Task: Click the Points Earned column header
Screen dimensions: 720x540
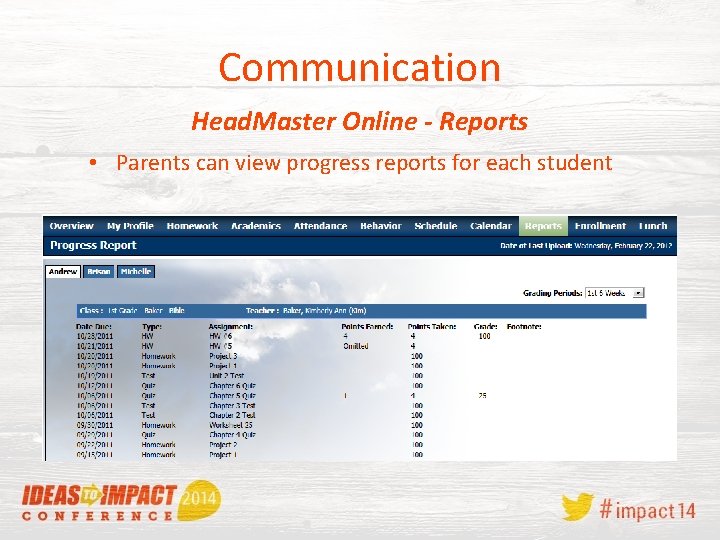Action: (367, 326)
